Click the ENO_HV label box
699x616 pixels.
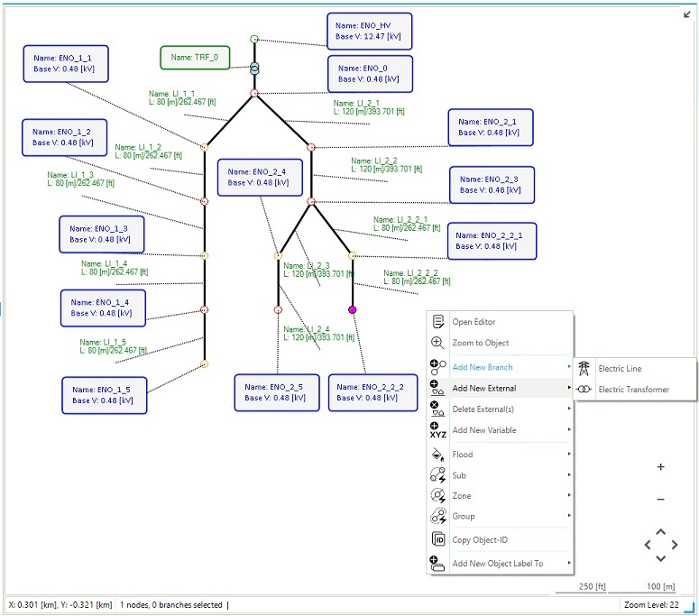(x=369, y=32)
